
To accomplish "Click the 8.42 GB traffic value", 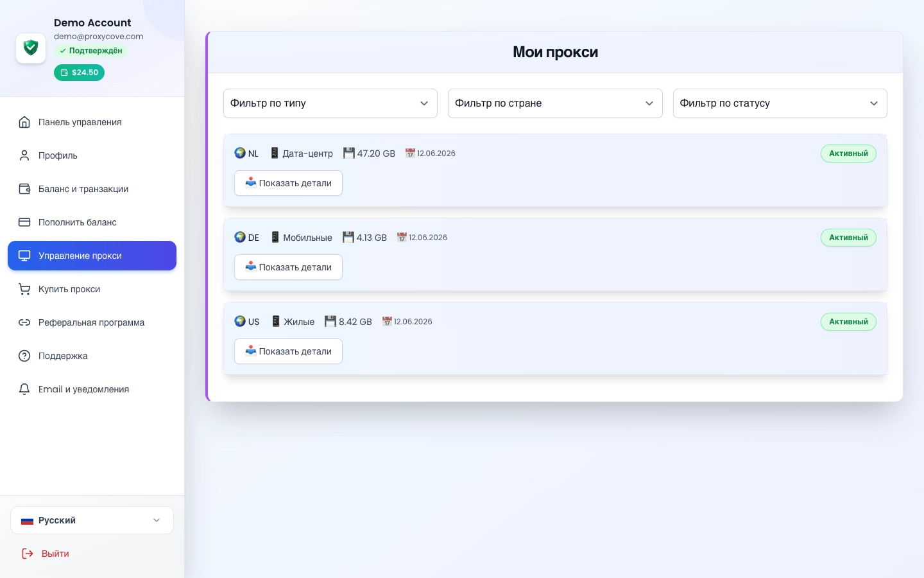I will click(355, 322).
